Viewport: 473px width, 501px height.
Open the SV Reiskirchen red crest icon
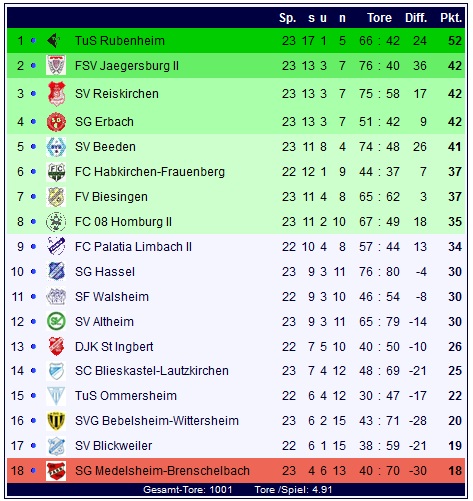[x=56, y=93]
